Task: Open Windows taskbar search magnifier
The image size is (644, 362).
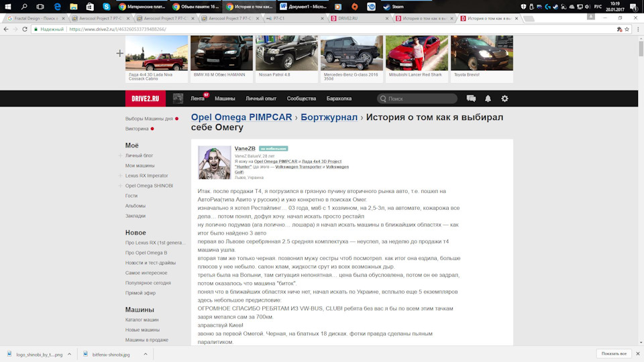Action: (x=24, y=7)
